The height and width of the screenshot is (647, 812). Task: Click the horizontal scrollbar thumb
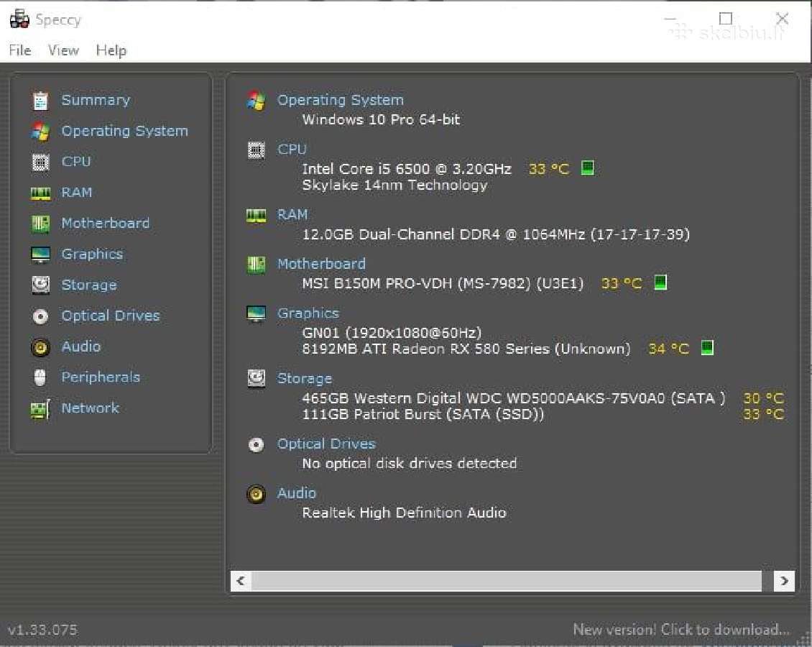[x=507, y=581]
